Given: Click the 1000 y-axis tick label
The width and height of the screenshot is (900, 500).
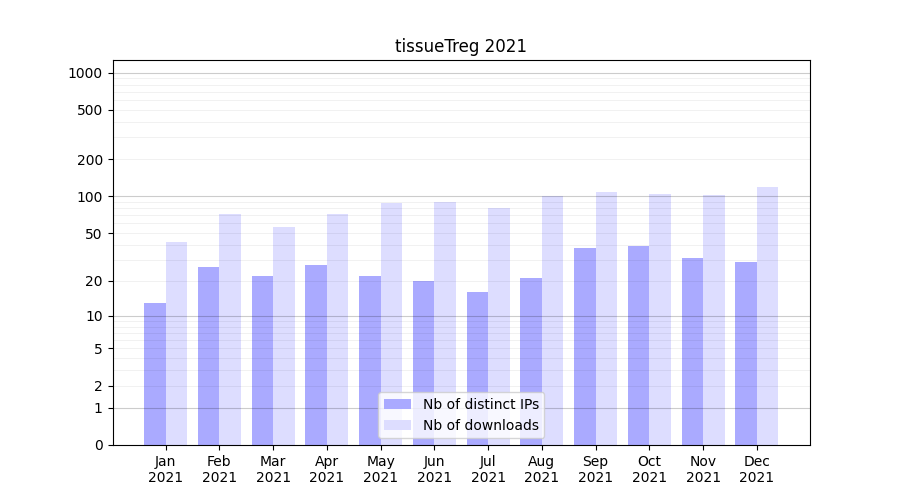Looking at the screenshot, I should click(x=85, y=73).
